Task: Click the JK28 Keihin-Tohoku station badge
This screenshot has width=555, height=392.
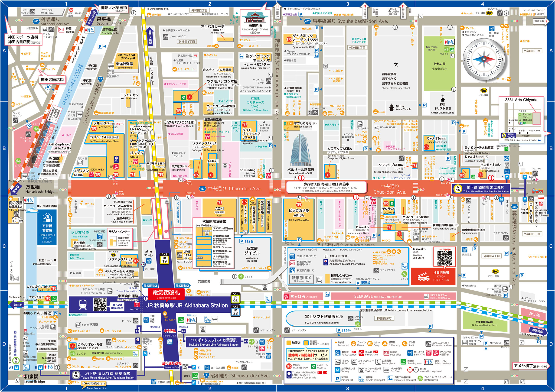Action: click(x=235, y=311)
